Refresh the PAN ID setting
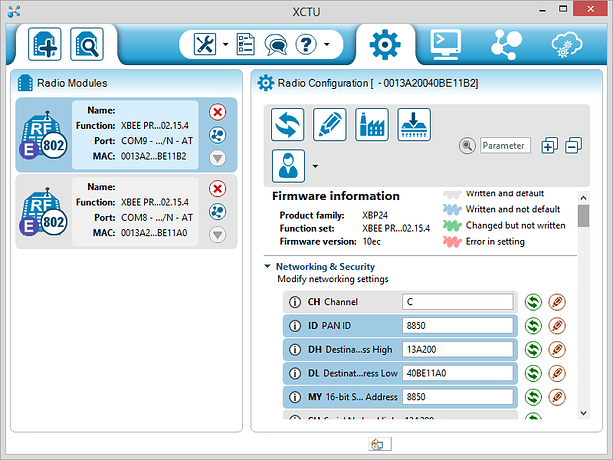This screenshot has width=613, height=460. [533, 326]
